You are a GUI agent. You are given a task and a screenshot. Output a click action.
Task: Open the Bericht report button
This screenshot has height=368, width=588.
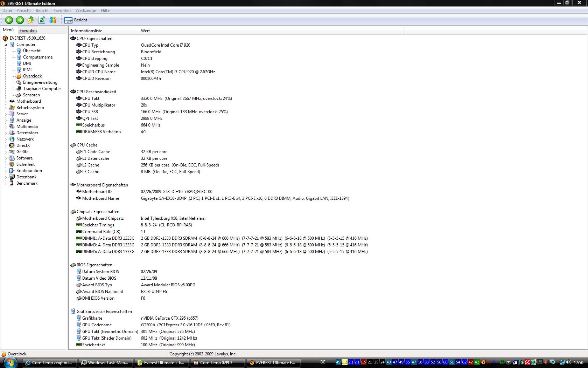(x=76, y=20)
